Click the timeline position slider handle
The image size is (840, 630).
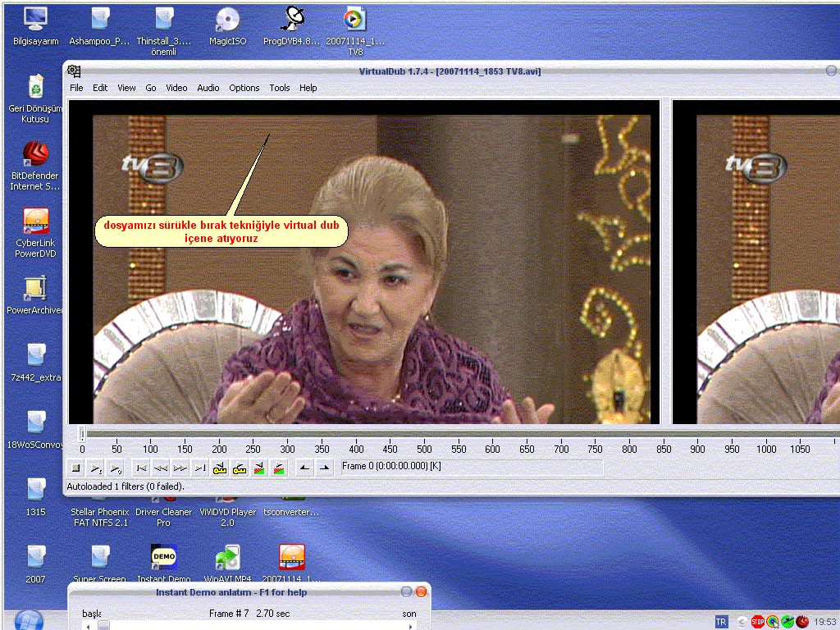coord(82,433)
